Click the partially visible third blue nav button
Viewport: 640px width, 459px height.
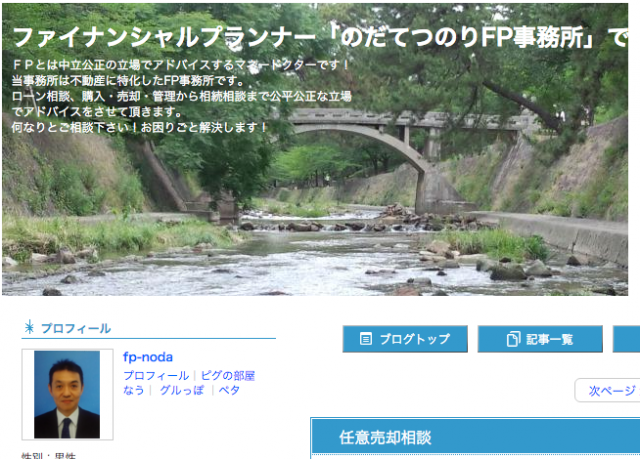pos(627,339)
